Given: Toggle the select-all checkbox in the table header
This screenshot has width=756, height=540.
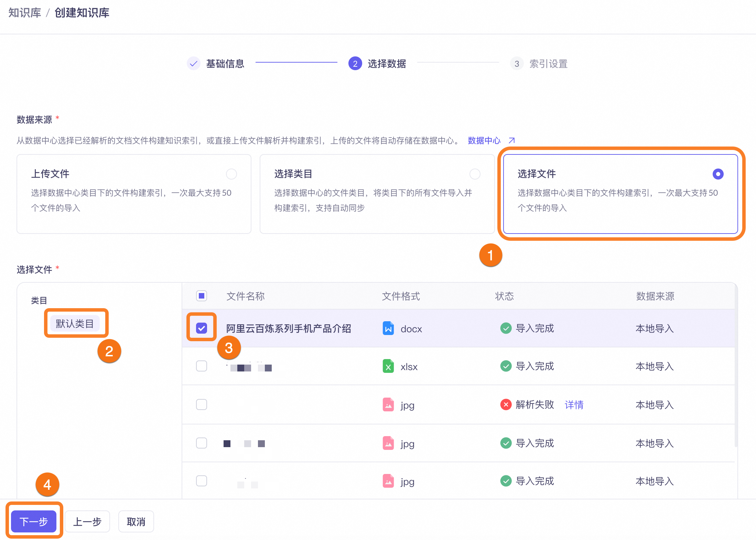Looking at the screenshot, I should coord(202,296).
